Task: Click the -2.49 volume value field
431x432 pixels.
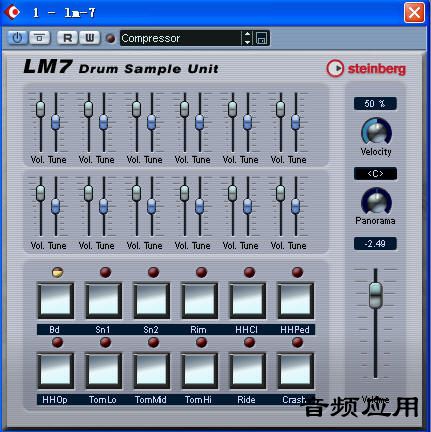Action: (x=375, y=244)
